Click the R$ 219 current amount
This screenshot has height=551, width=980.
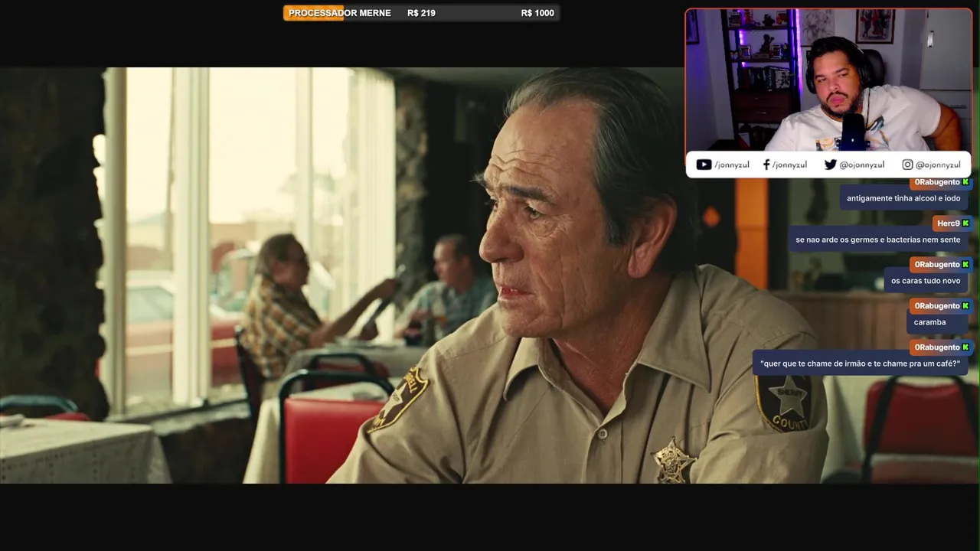point(421,13)
